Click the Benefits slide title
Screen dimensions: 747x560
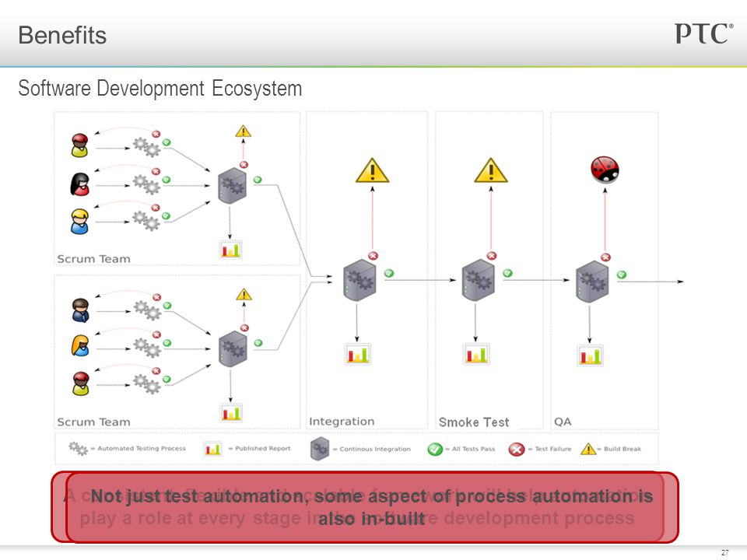(62, 35)
